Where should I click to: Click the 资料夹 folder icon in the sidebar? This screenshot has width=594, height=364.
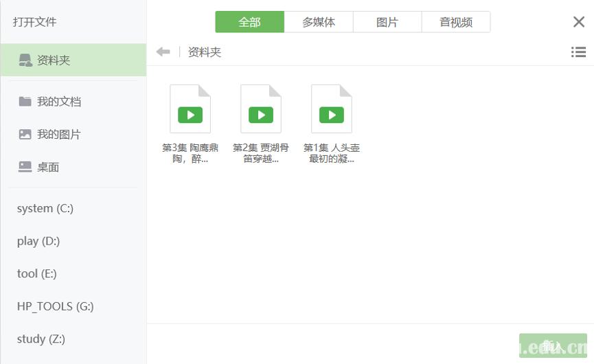(x=25, y=60)
